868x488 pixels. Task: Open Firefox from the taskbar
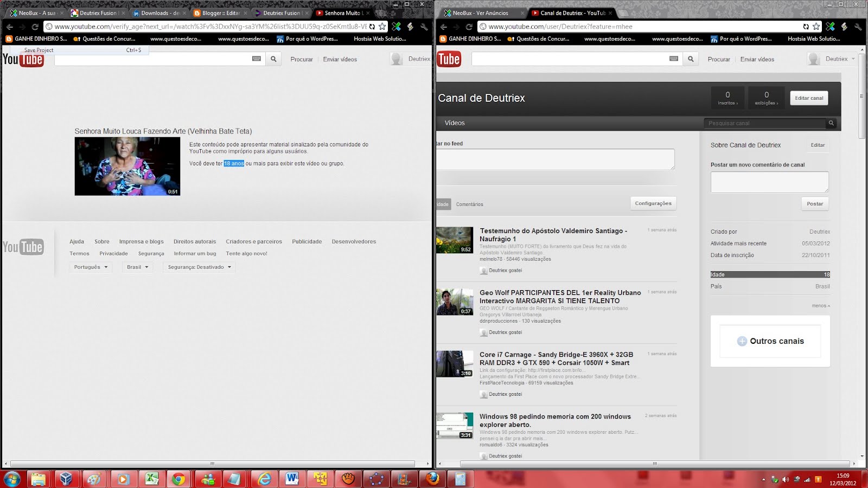click(x=432, y=479)
